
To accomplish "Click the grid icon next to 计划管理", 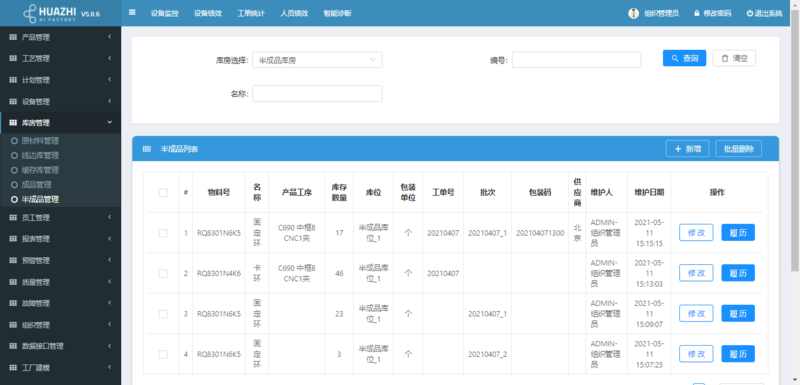I will 13,80.
